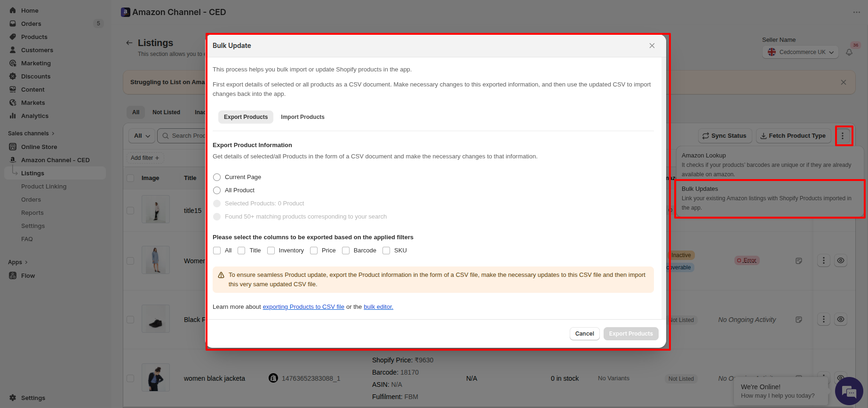View the No Ongoing Activity row product with eye icon

coord(841,320)
